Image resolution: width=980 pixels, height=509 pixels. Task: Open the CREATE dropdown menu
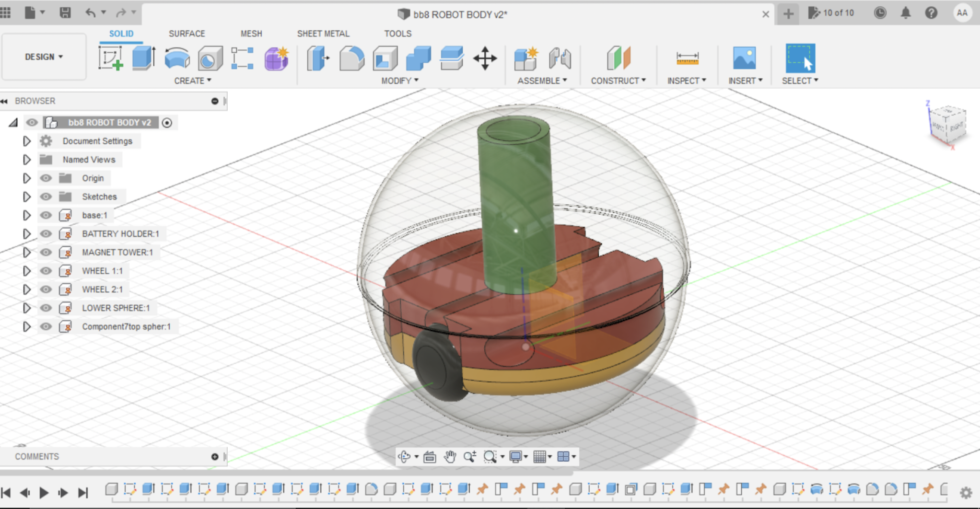[192, 81]
